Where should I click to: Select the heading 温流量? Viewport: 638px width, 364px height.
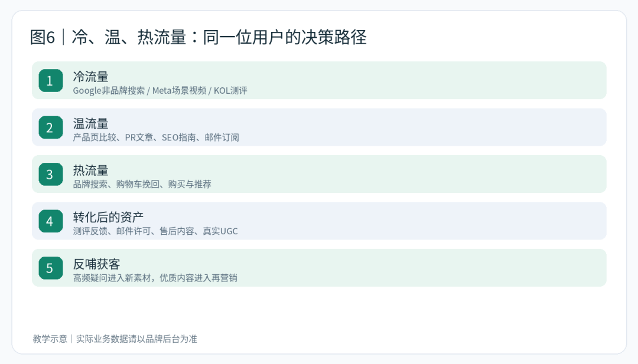[91, 123]
